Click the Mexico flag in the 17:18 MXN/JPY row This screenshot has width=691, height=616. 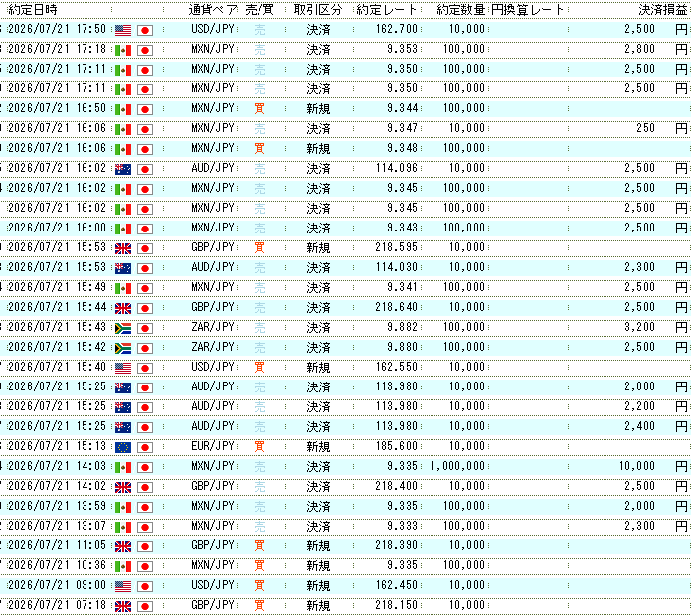click(x=123, y=50)
